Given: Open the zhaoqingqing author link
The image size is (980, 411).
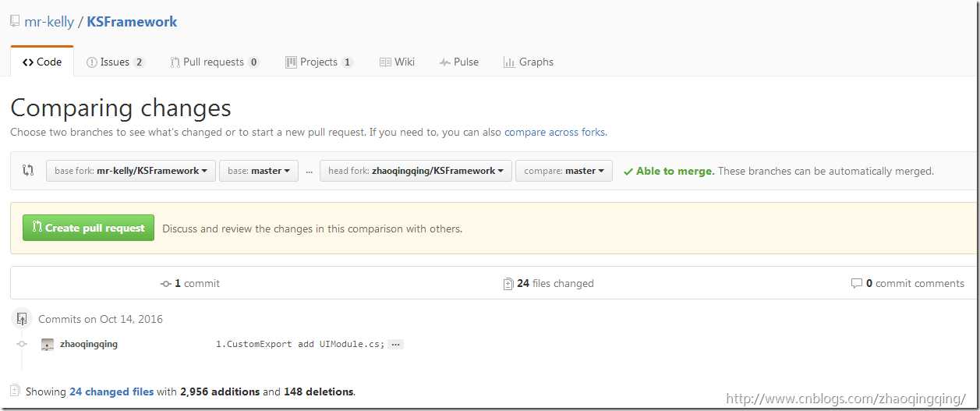Looking at the screenshot, I should click(x=89, y=343).
